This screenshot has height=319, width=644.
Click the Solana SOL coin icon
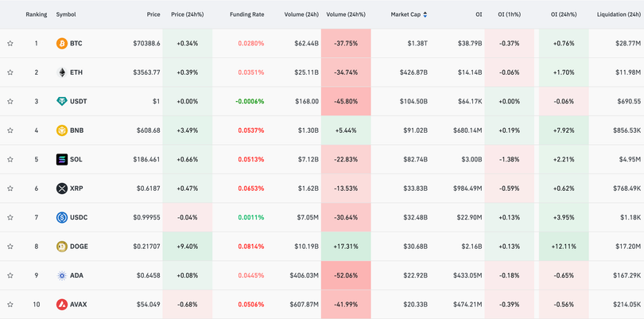[62, 160]
